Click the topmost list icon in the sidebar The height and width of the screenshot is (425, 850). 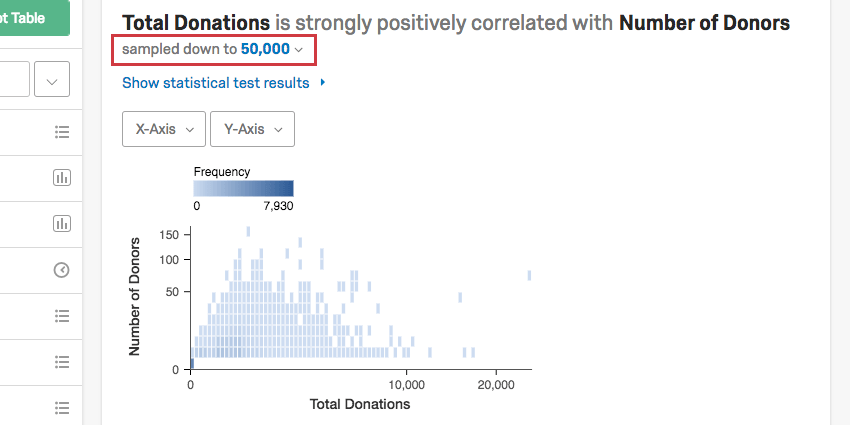point(62,132)
